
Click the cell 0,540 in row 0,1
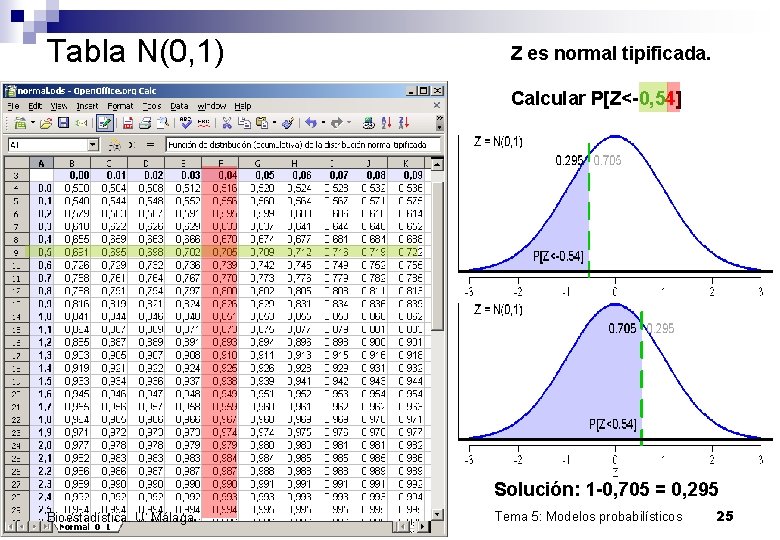(72, 201)
